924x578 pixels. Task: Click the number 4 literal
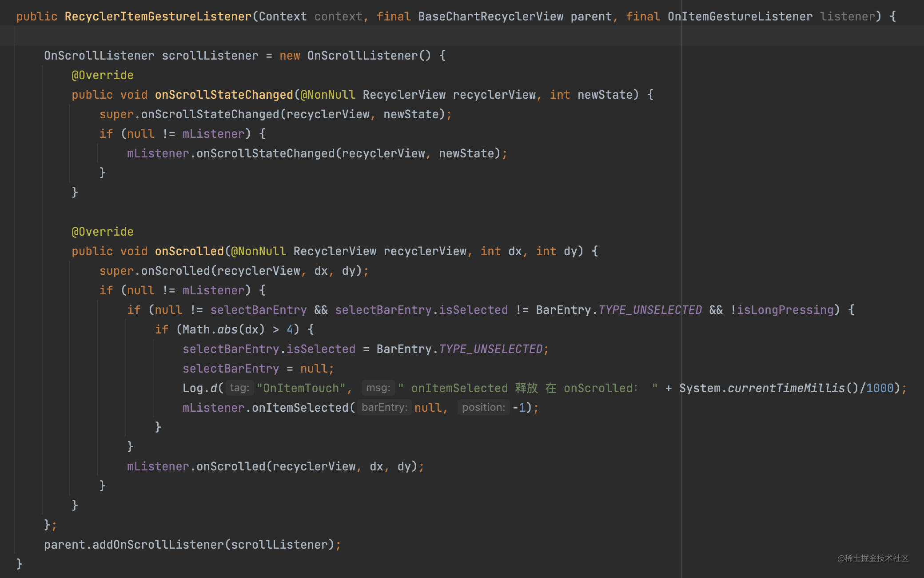coord(290,329)
